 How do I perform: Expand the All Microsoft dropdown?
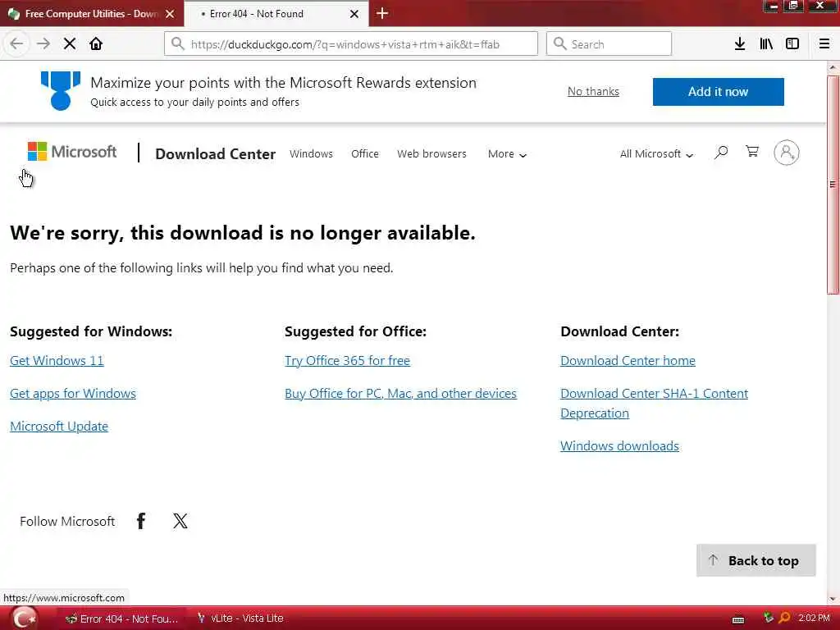(x=656, y=154)
